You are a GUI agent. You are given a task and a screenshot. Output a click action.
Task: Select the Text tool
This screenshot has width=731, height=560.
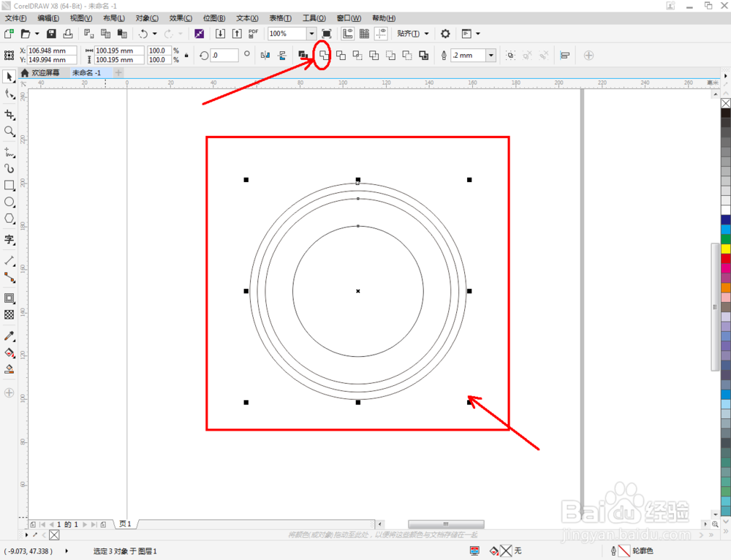coord(10,240)
